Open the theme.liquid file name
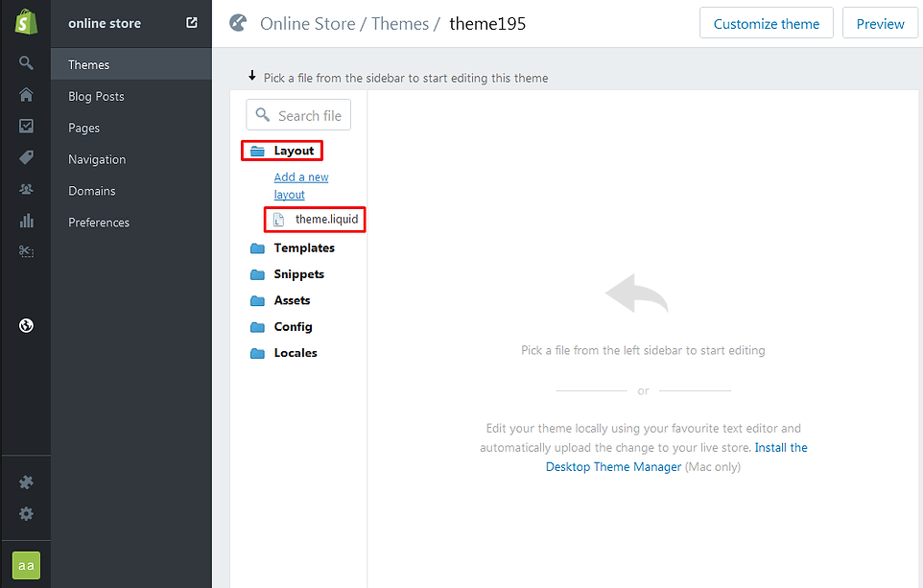The width and height of the screenshot is (923, 588). click(327, 219)
